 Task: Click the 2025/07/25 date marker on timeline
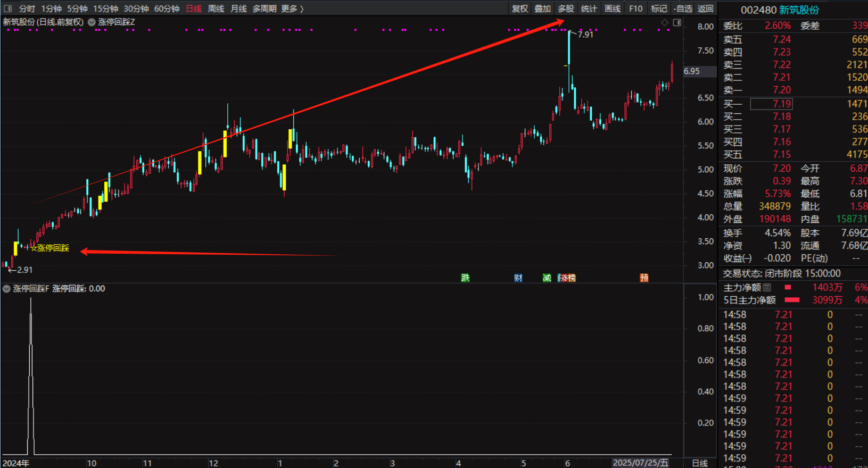pos(640,463)
